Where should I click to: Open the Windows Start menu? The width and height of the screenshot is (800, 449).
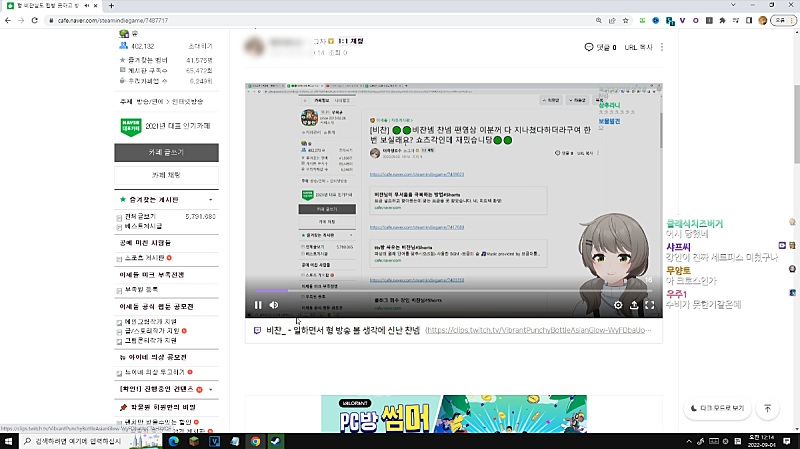(8, 441)
